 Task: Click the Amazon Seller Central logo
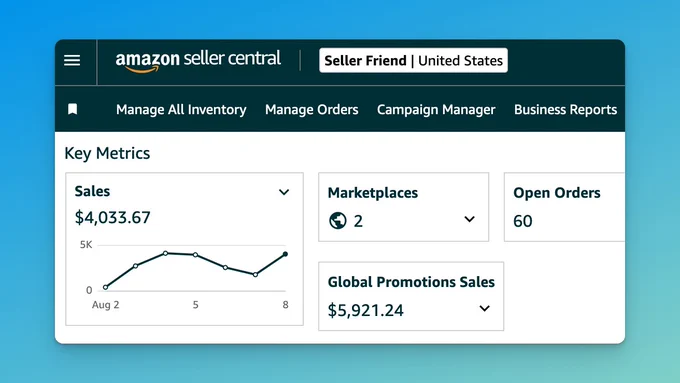(198, 61)
